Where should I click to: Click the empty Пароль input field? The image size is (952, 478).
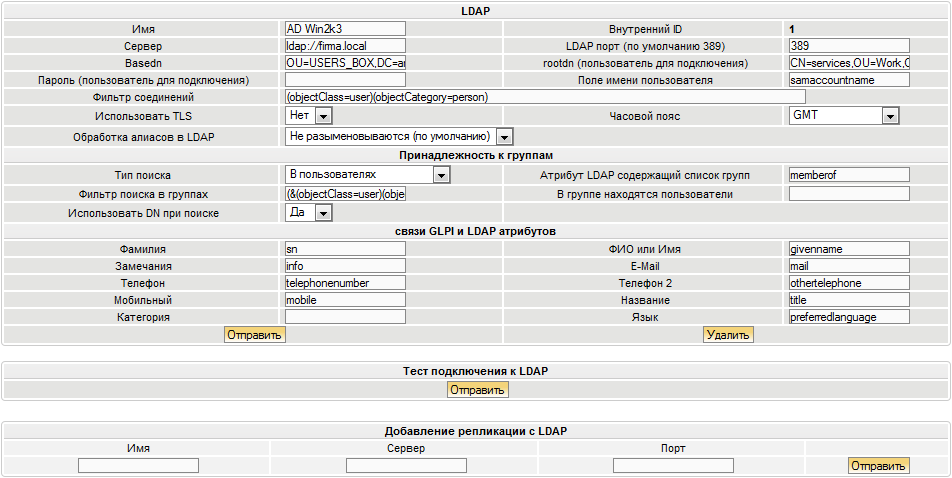345,80
